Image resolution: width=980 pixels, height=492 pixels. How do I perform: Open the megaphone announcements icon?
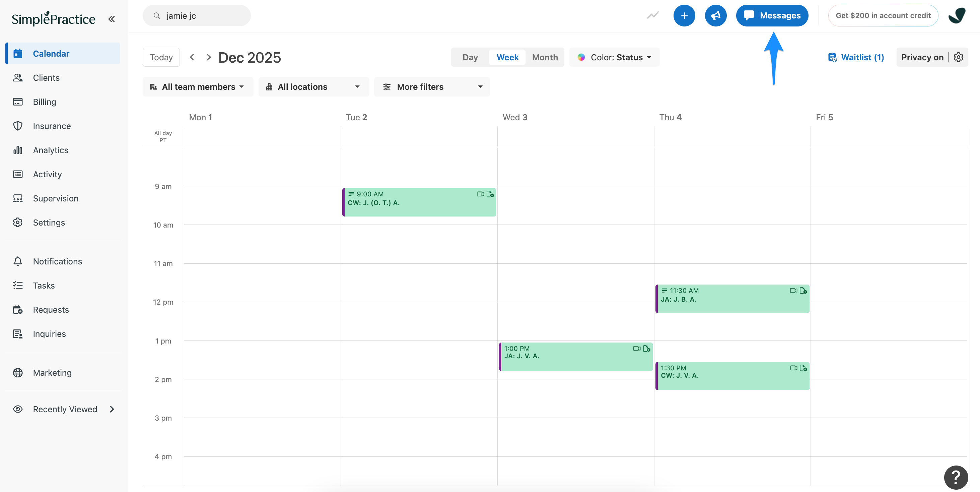716,16
